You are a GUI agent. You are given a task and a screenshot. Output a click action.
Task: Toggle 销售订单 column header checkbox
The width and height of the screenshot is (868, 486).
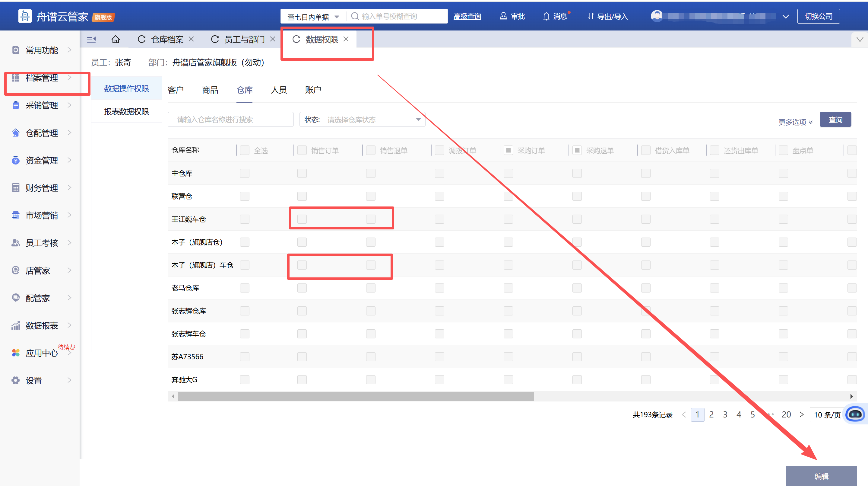pos(302,150)
